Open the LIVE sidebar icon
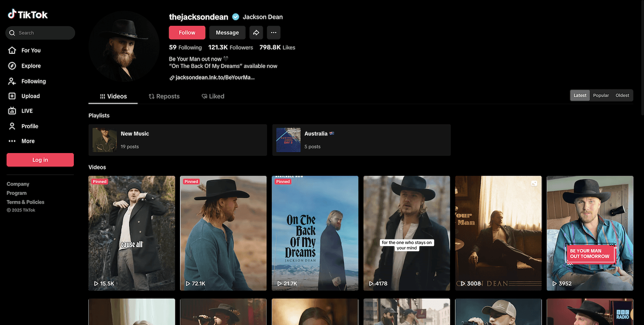The width and height of the screenshot is (644, 325). (x=12, y=111)
